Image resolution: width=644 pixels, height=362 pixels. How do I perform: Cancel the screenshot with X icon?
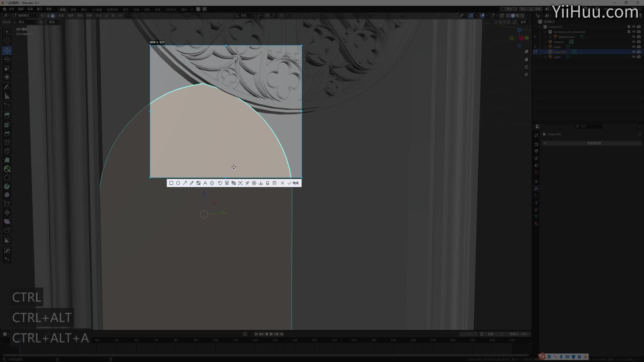pos(282,183)
